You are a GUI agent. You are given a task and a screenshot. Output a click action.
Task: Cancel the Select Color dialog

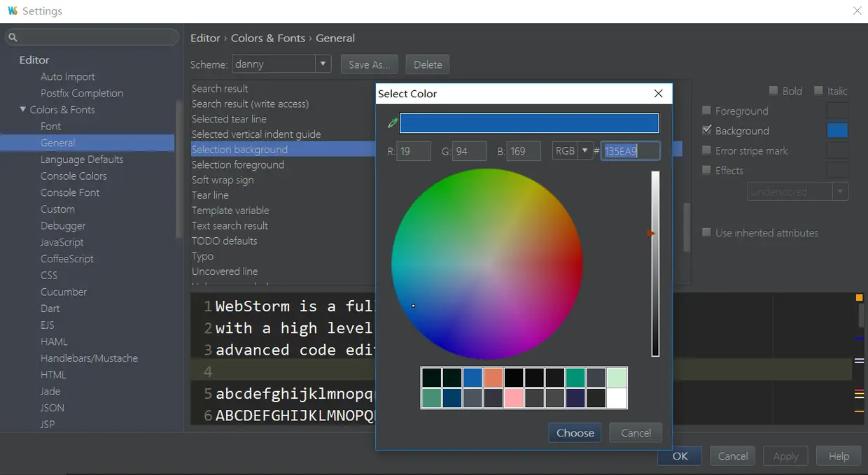pos(636,432)
